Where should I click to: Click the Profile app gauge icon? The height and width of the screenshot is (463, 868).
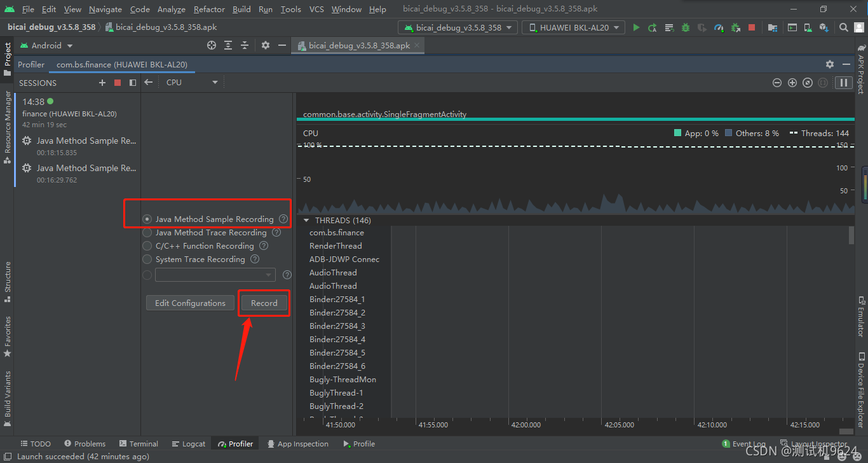(719, 28)
